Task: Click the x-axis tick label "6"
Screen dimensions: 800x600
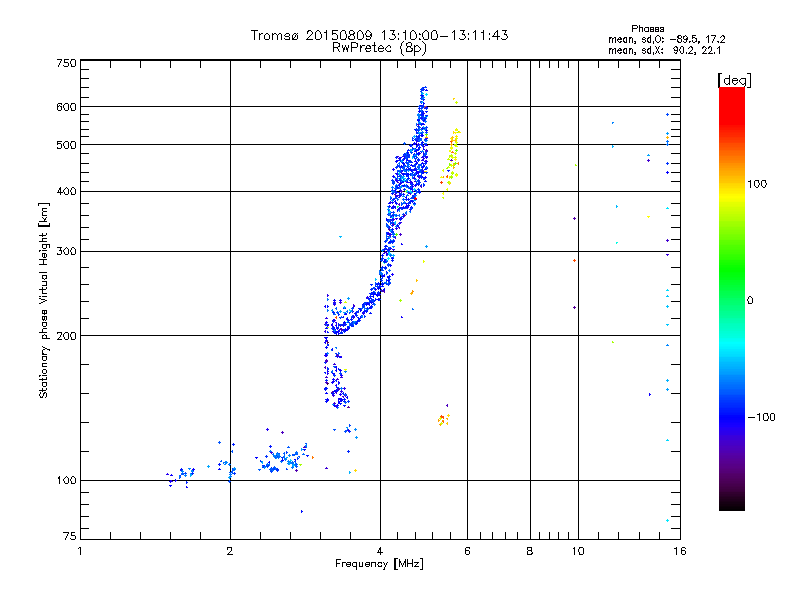Action: [x=467, y=551]
